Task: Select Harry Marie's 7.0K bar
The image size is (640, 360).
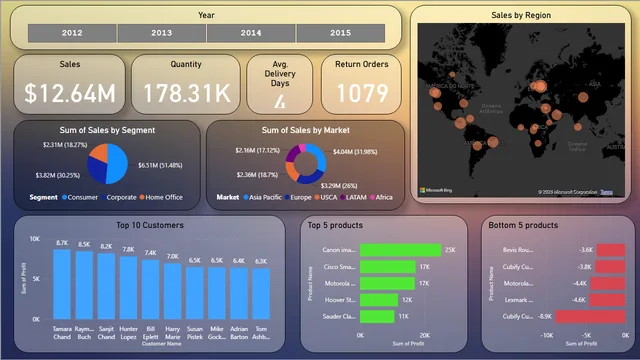Action: [x=173, y=291]
